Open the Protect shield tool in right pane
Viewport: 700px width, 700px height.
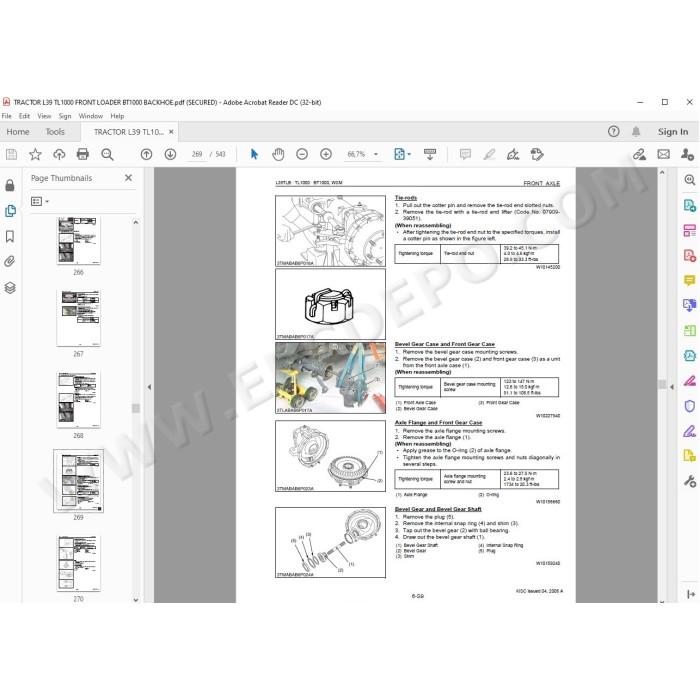click(689, 406)
